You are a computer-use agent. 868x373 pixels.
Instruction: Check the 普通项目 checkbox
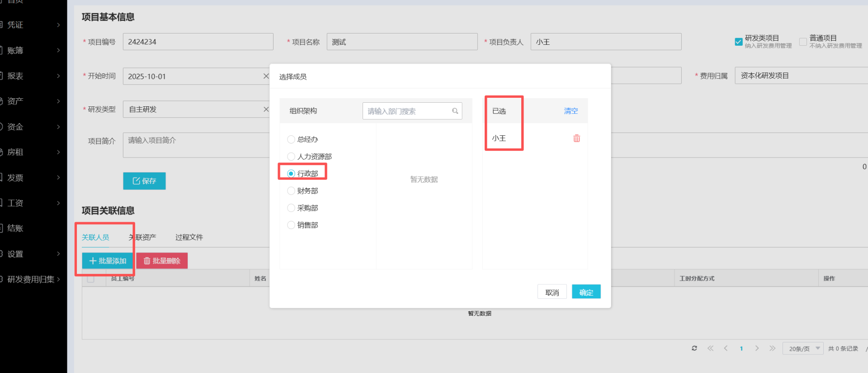[803, 42]
